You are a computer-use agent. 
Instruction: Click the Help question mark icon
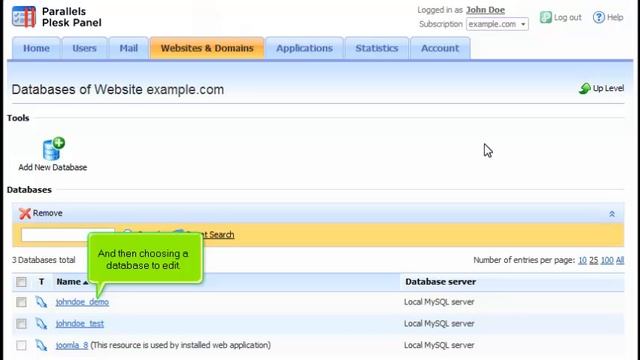[598, 17]
